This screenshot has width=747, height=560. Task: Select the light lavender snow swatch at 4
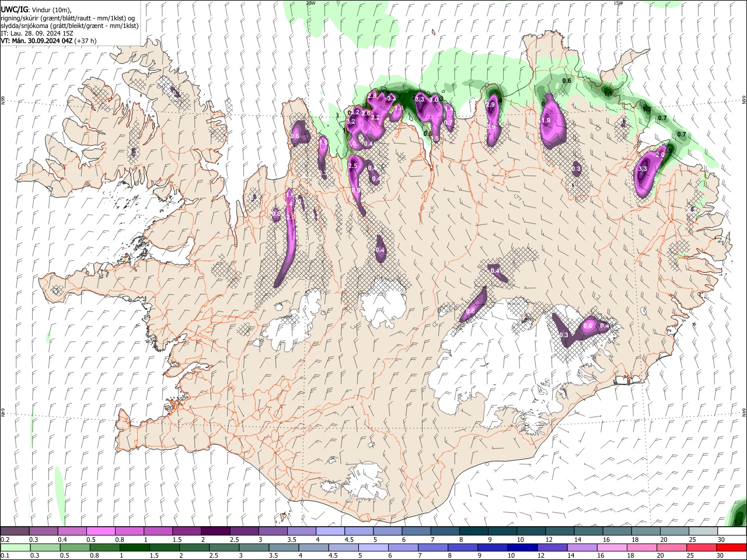[x=330, y=531]
